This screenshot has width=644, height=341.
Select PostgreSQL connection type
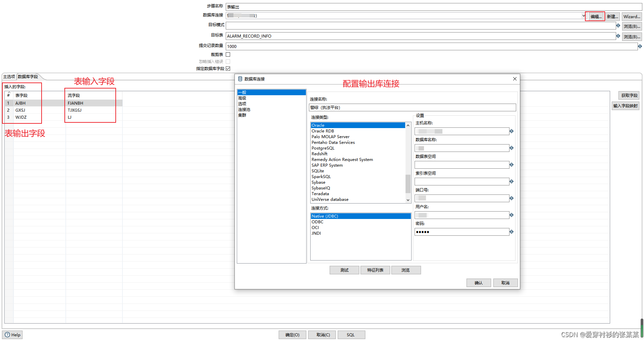(x=358, y=148)
